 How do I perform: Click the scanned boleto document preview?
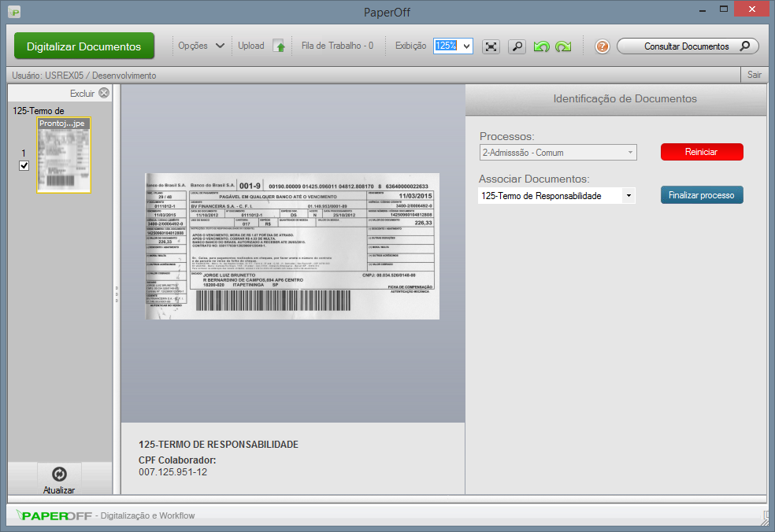[292, 246]
